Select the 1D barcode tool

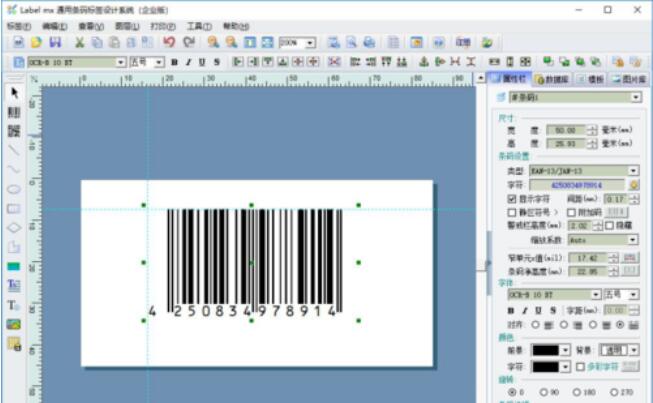(x=14, y=112)
